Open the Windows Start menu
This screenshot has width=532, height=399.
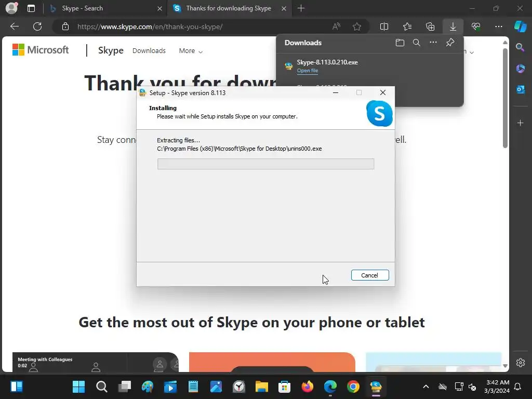79,387
